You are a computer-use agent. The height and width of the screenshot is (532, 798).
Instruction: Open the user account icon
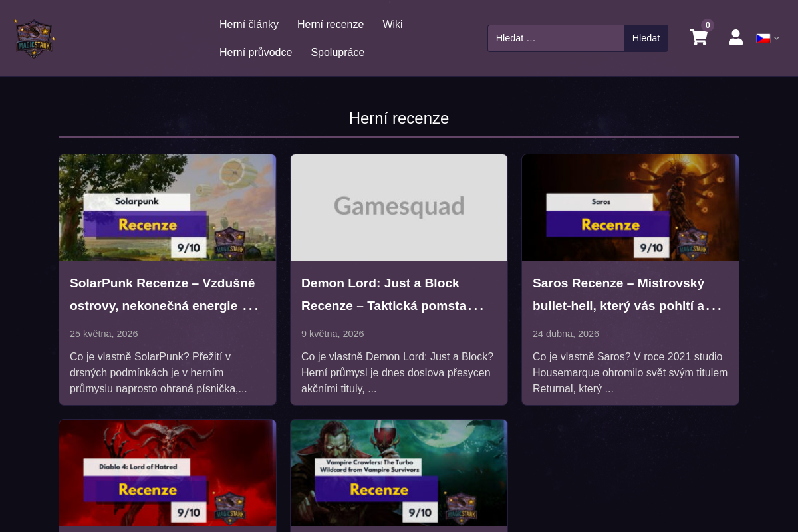(x=735, y=37)
